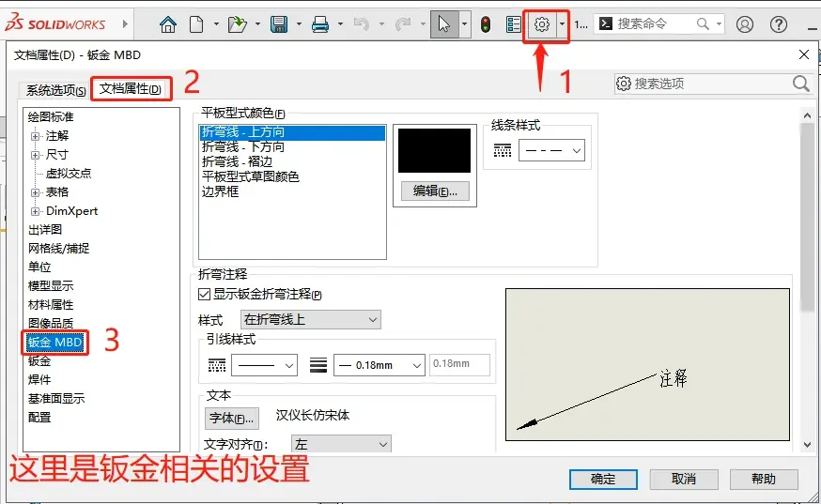The width and height of the screenshot is (821, 504).
Task: Open dropdown arrow next to New
Action: click(x=216, y=24)
